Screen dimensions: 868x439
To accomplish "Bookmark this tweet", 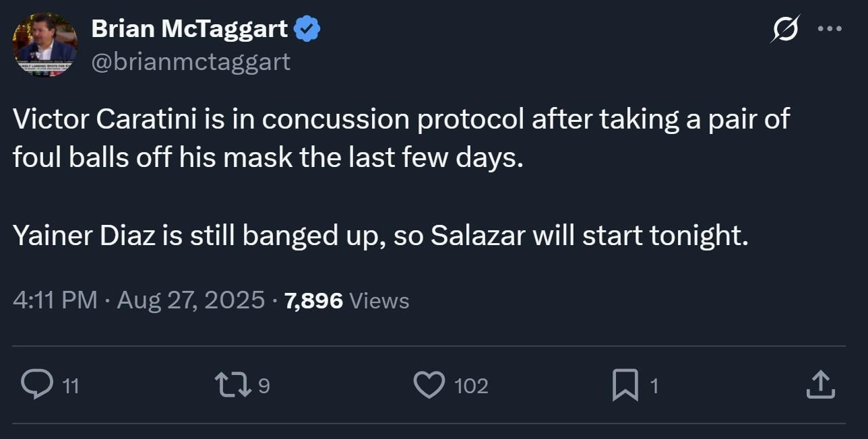I will [625, 385].
